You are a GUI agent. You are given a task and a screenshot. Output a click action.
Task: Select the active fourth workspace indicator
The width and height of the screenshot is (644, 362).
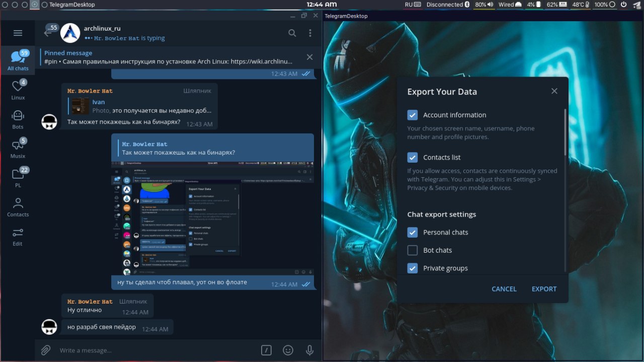click(x=34, y=5)
